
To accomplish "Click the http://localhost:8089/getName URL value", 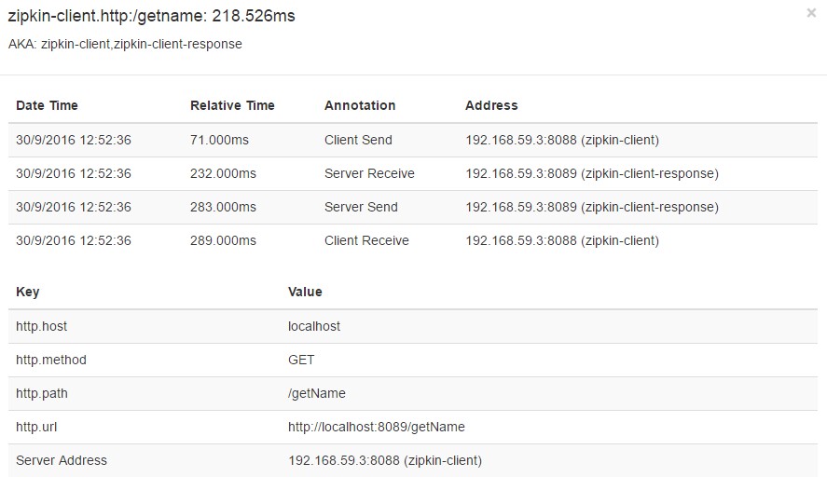I will coord(377,427).
